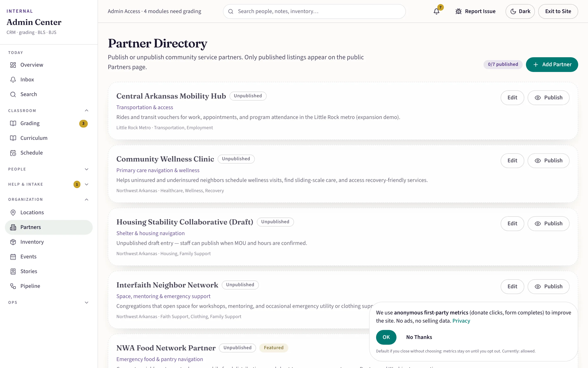Open Schedule in sidebar
588x368 pixels.
[x=49, y=153]
